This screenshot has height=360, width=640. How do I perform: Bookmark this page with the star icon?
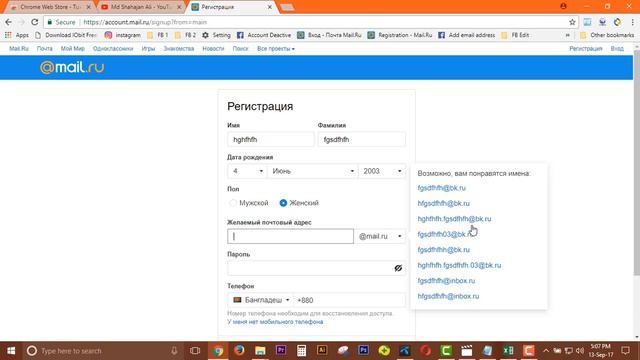coord(572,22)
